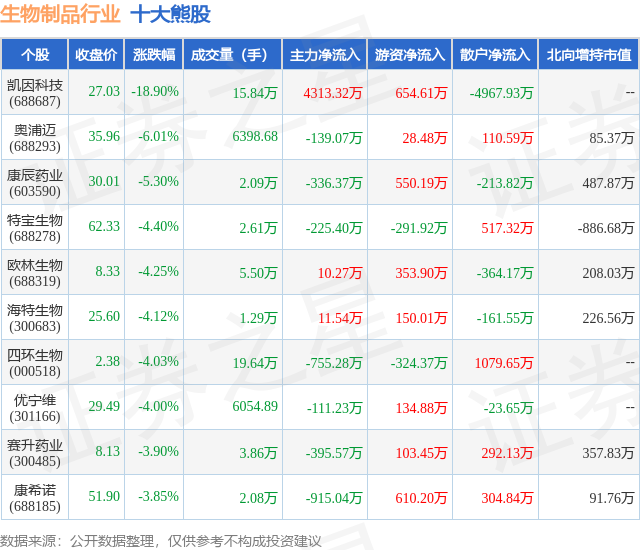Click closing price 8.13
The image size is (640, 550).
pos(108,451)
